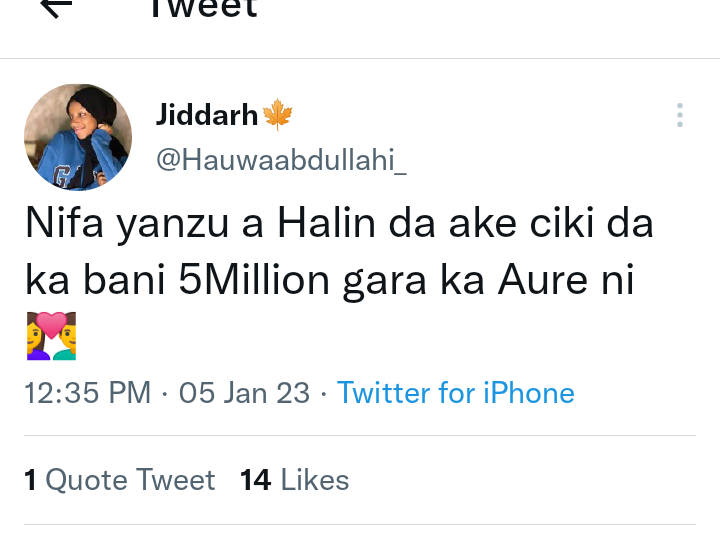
Task: Select the tweet line starting with Nifa yanzu
Action: [339, 225]
